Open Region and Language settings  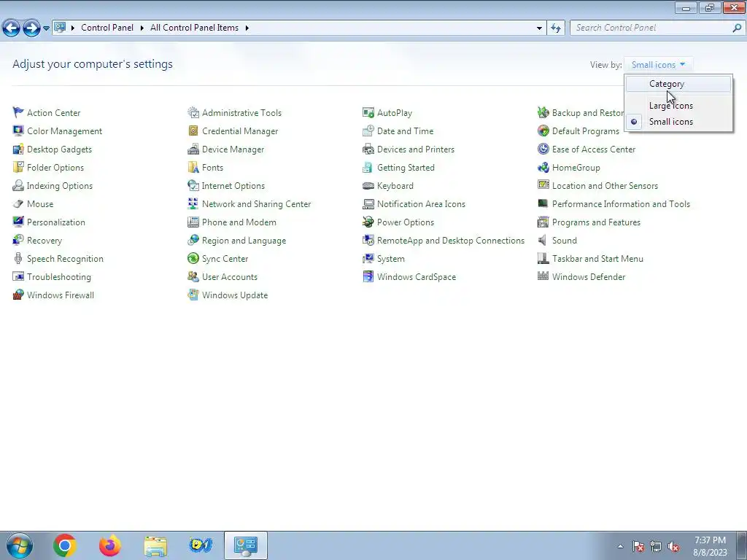pos(244,241)
